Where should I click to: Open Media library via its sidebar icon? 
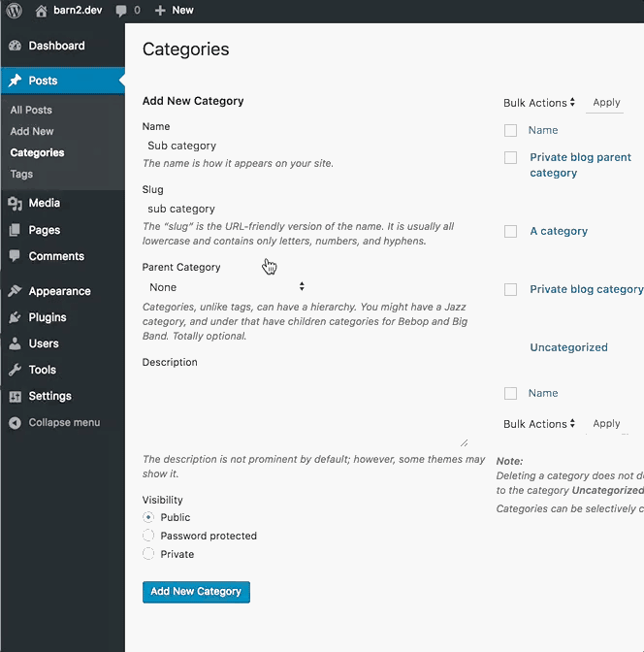[15, 203]
